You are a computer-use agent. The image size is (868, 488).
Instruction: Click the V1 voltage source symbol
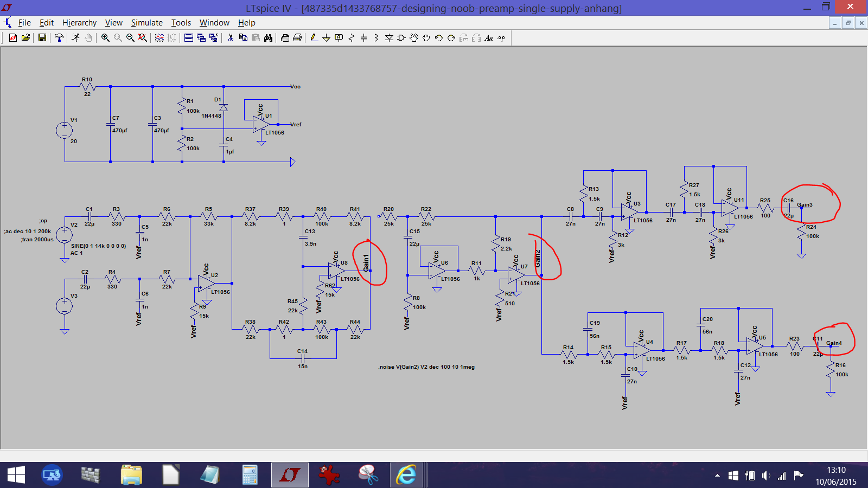click(x=65, y=130)
